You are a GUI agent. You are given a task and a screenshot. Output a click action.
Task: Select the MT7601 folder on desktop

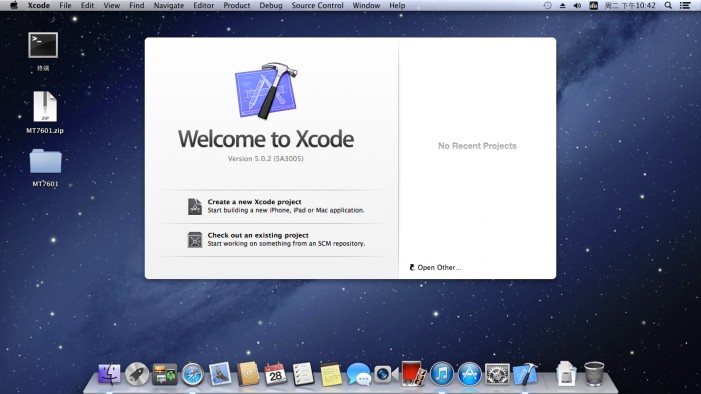point(45,161)
